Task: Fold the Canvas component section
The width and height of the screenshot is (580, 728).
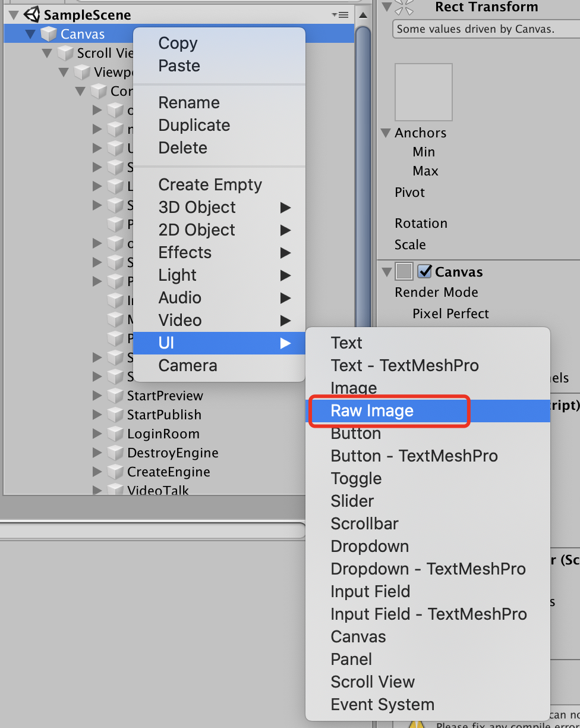Action: point(386,272)
